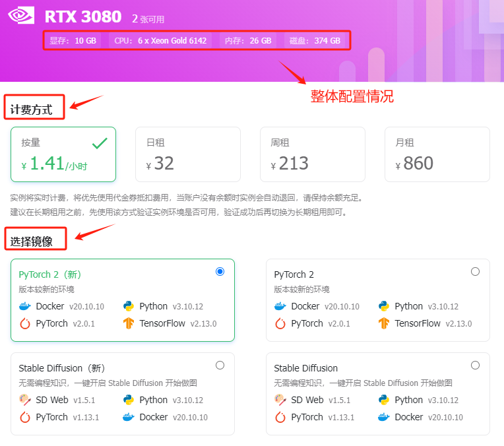Click TensorFlow icon in PyTorch 2 (新) card
The height and width of the screenshot is (446, 504).
129,323
